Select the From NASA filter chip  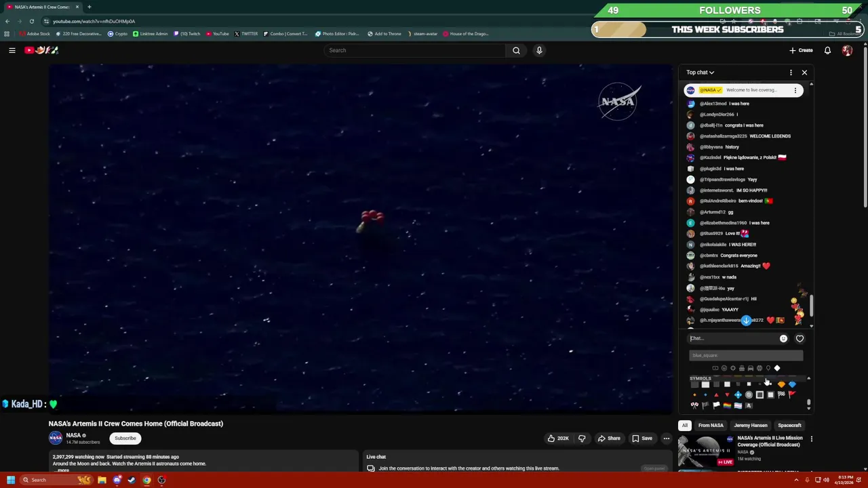(711, 426)
